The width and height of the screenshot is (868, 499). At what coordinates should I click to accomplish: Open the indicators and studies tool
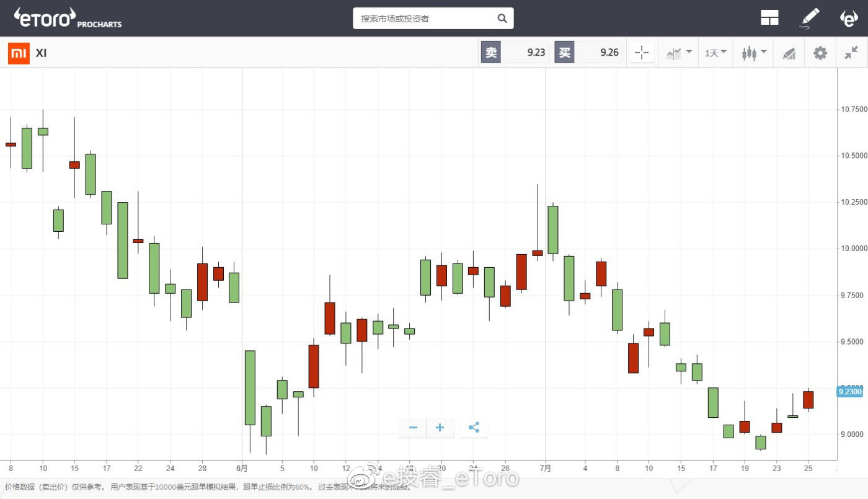(x=789, y=53)
